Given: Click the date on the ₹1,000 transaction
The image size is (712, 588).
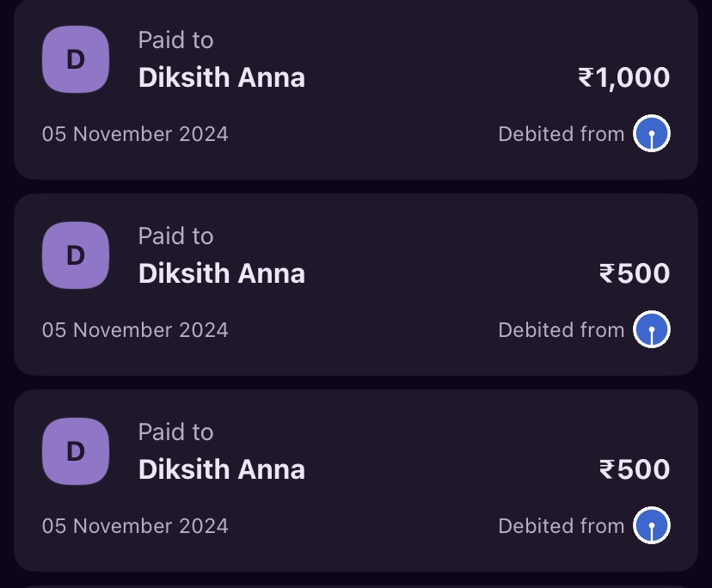Looking at the screenshot, I should (x=135, y=135).
